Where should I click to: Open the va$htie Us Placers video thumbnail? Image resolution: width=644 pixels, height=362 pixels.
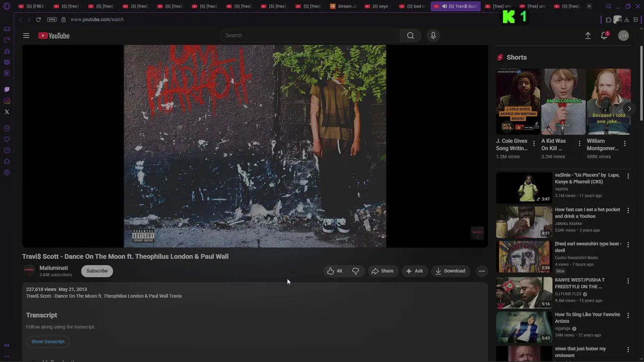click(524, 188)
